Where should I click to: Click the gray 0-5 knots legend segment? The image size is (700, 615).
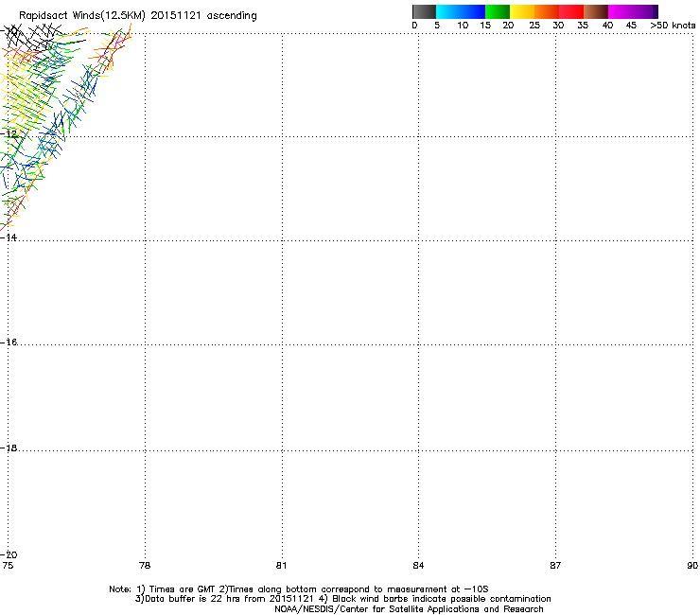point(424,11)
